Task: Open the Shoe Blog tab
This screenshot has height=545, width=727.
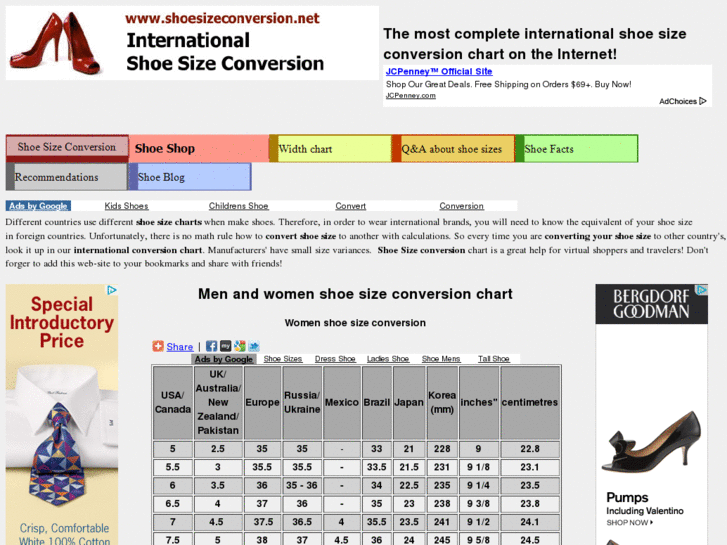Action: [x=190, y=177]
